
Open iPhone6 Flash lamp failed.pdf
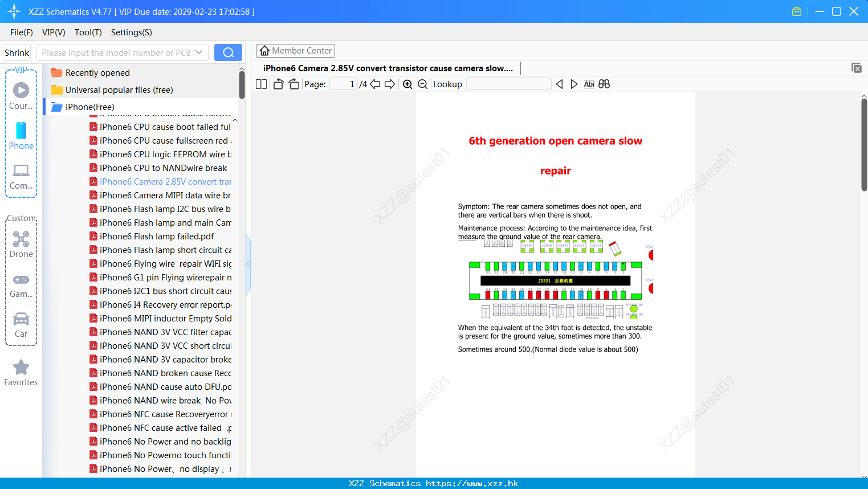pyautogui.click(x=152, y=237)
